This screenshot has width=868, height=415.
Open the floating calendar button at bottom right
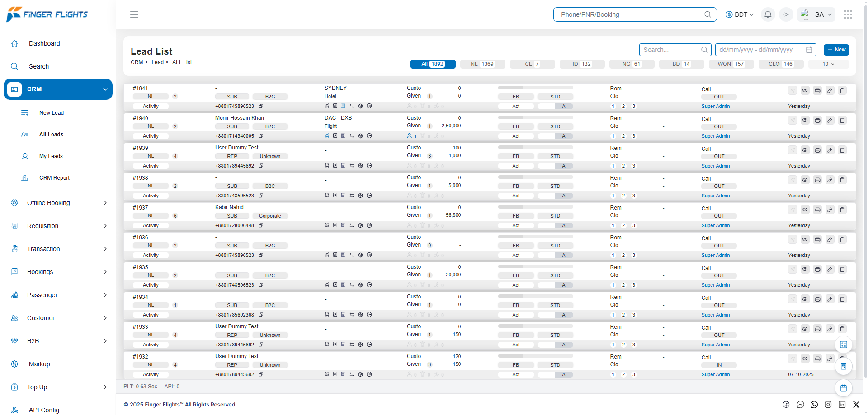click(843, 388)
